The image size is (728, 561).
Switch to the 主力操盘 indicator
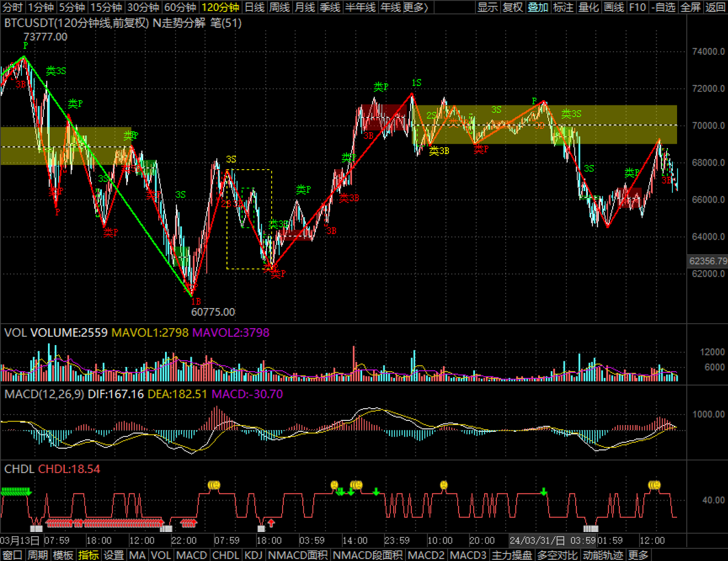click(512, 555)
